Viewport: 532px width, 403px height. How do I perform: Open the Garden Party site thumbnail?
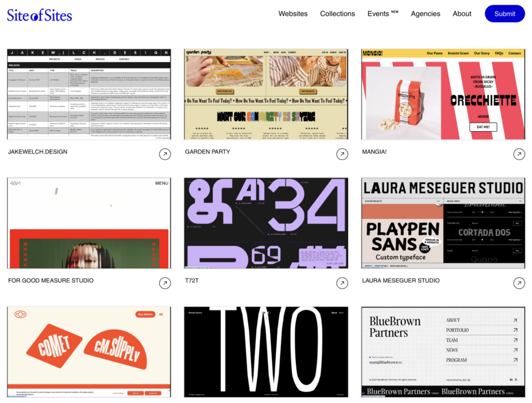(266, 94)
